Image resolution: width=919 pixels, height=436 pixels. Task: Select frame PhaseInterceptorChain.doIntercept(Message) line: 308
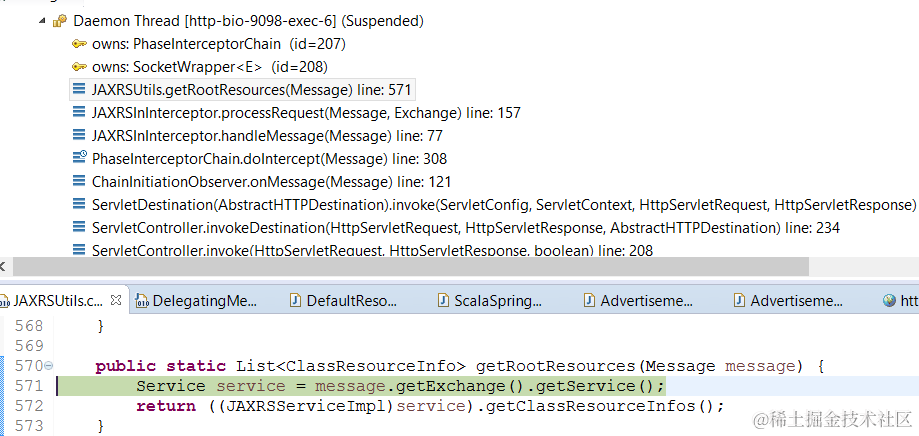[x=270, y=159]
